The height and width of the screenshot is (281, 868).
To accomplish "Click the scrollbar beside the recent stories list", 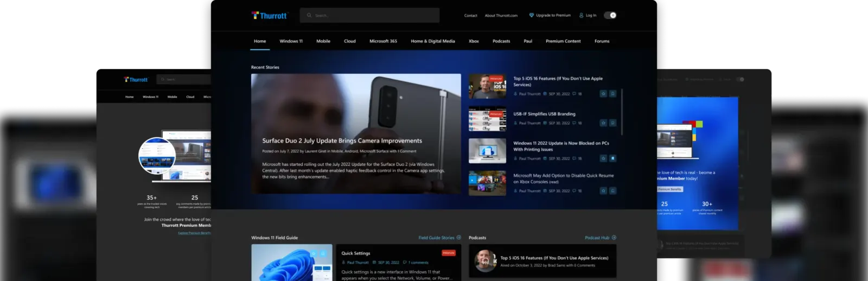I will tap(622, 112).
